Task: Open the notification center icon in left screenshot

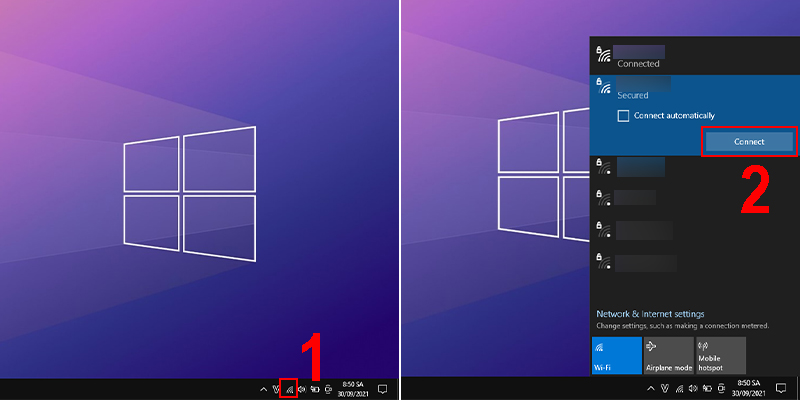Action: coord(382,389)
